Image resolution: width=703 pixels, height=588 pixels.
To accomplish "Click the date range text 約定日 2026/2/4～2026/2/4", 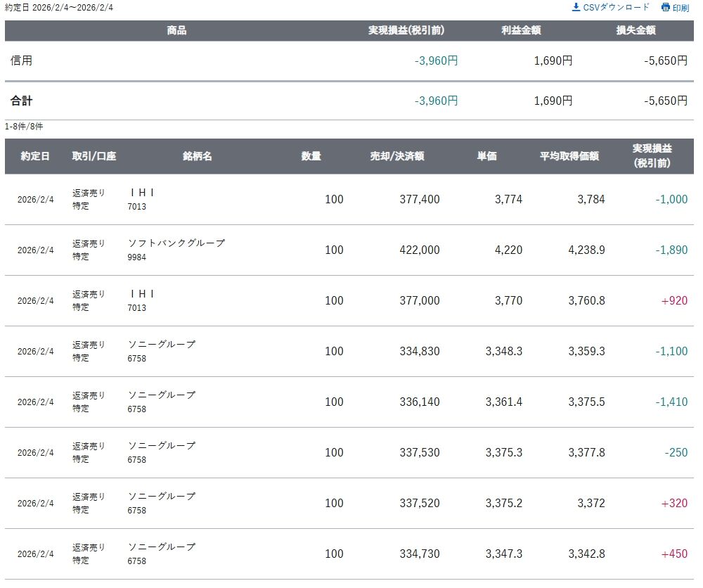I will coord(58,7).
